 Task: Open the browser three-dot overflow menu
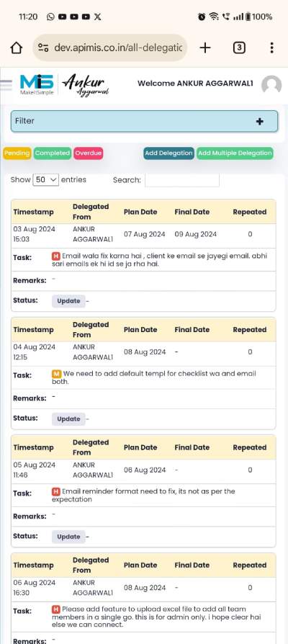click(x=271, y=48)
